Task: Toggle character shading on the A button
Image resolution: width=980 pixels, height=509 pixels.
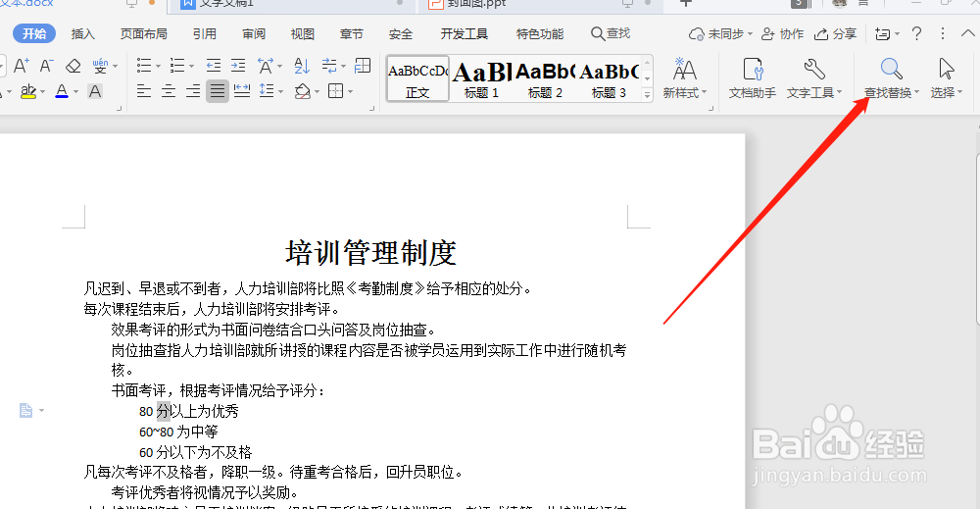Action: coord(95,91)
